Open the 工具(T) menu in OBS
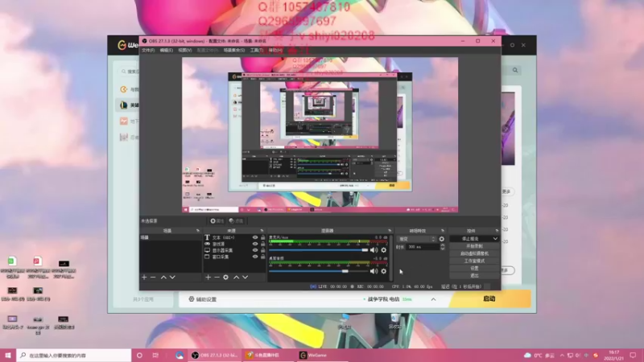This screenshot has height=362, width=644. [257, 50]
